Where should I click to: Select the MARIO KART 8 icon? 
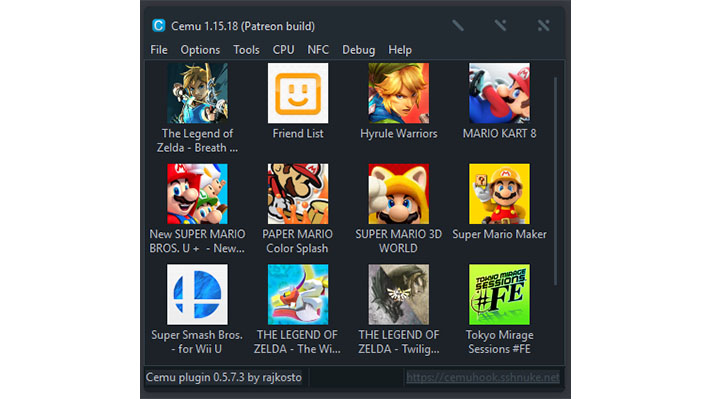[x=499, y=93]
